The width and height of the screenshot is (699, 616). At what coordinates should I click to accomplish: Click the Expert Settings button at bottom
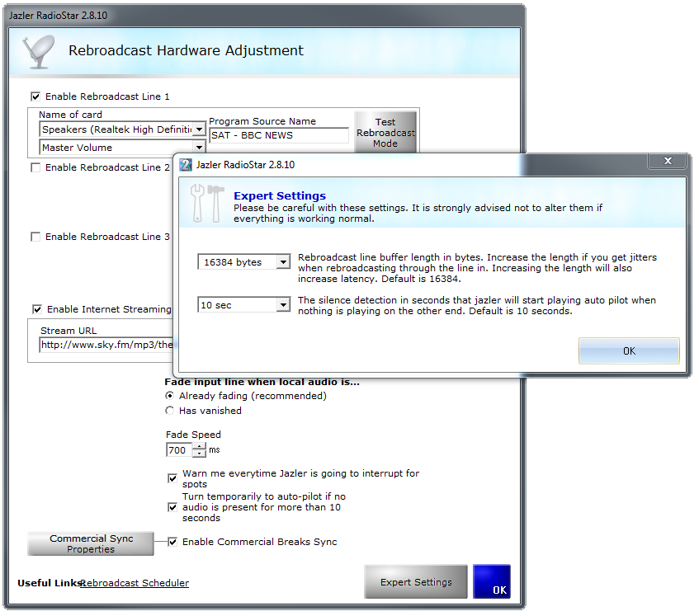416,581
